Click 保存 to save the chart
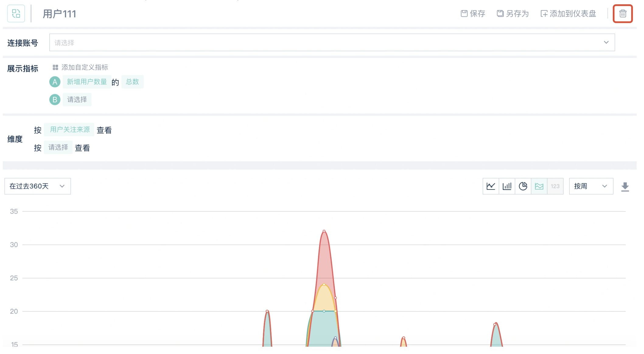The image size is (644, 354). [x=473, y=14]
